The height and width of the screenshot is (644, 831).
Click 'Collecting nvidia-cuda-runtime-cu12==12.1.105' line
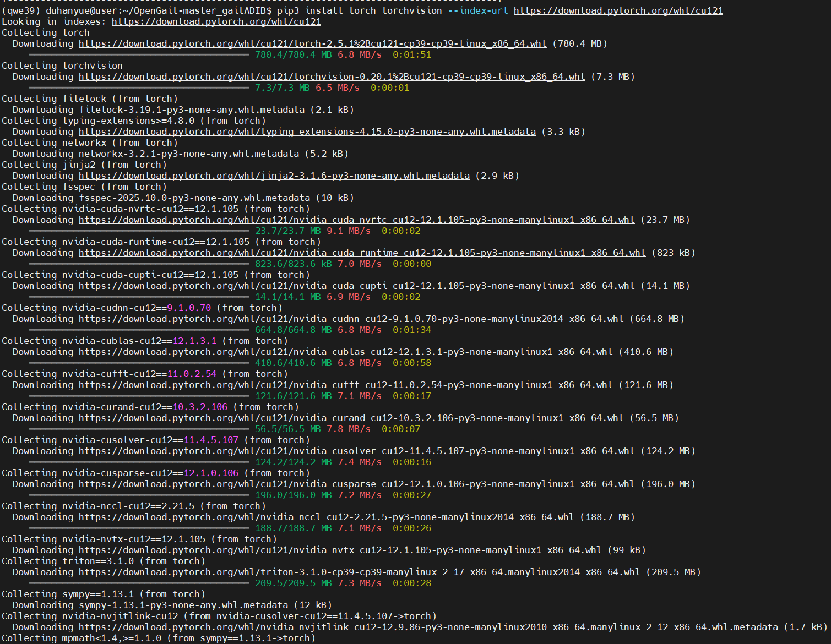(161, 242)
